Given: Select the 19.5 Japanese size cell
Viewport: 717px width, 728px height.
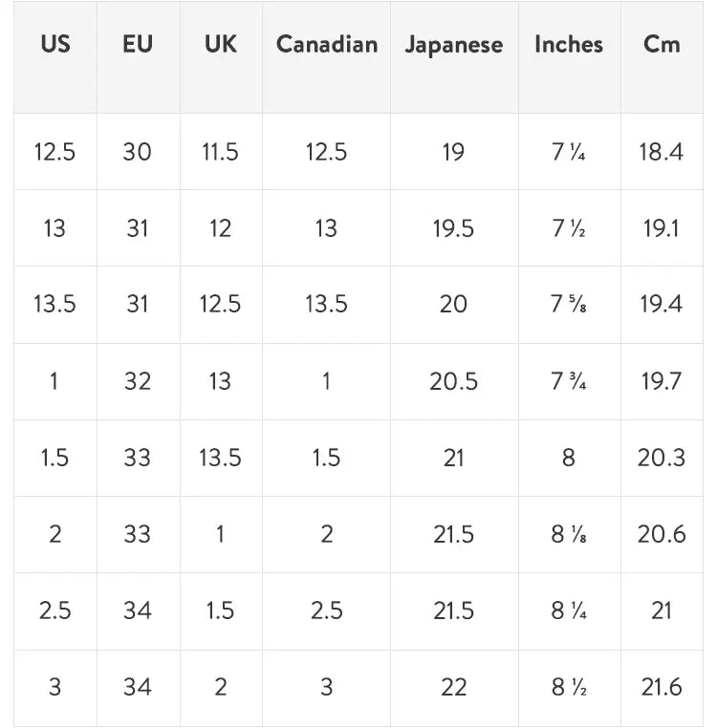Looking at the screenshot, I should pyautogui.click(x=454, y=228).
